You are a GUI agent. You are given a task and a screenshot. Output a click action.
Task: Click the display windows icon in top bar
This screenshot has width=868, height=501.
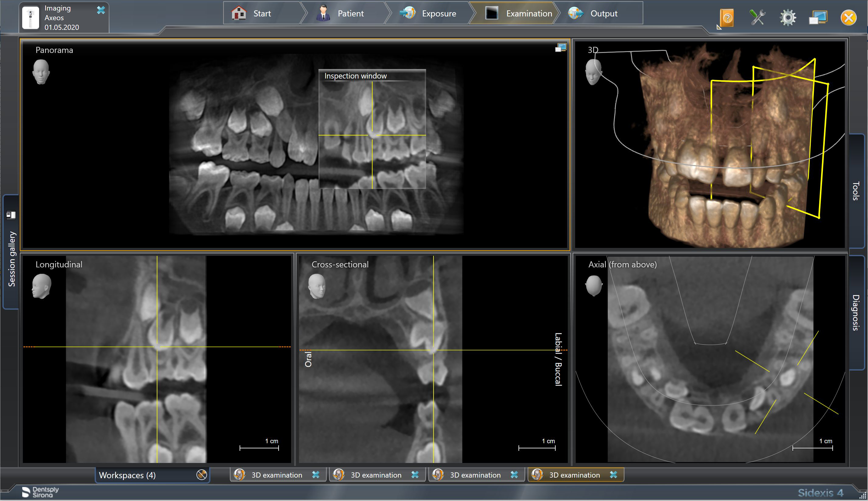click(818, 18)
